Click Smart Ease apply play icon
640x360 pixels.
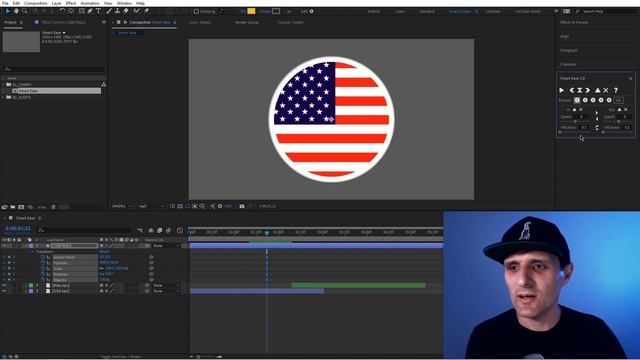pos(562,90)
